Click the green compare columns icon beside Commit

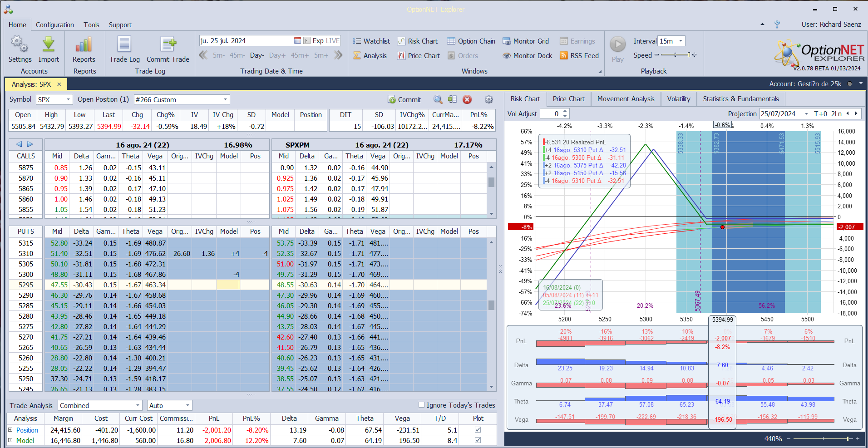coord(452,99)
